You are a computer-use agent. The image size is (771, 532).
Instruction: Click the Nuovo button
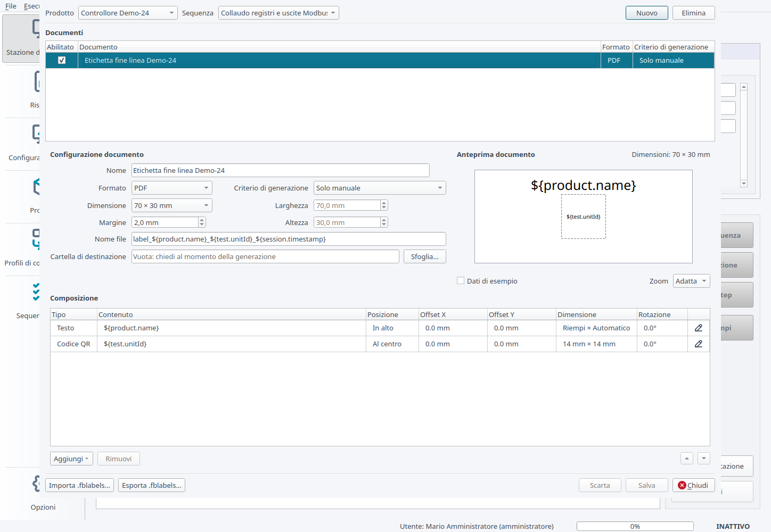point(646,13)
